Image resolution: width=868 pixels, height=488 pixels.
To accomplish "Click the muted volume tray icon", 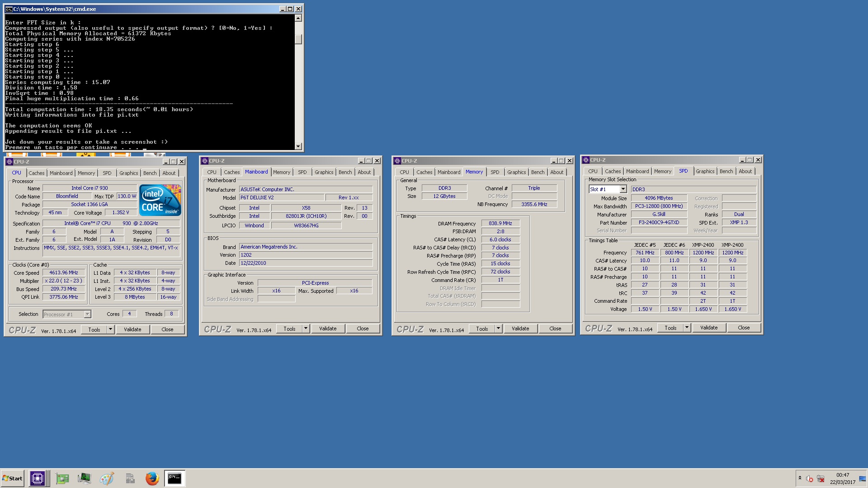I will 810,479.
